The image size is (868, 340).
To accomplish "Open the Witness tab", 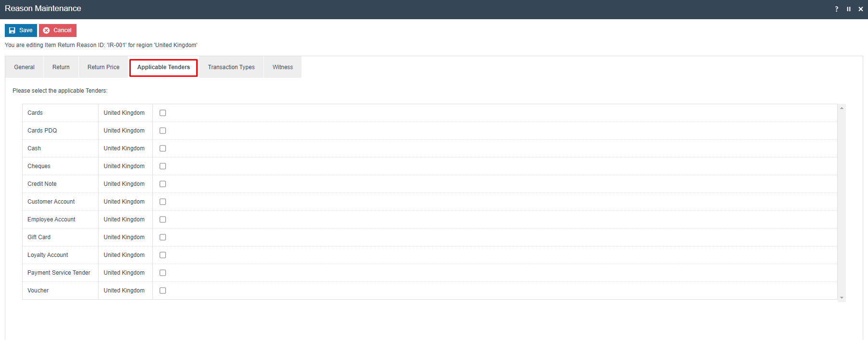I will [x=283, y=67].
